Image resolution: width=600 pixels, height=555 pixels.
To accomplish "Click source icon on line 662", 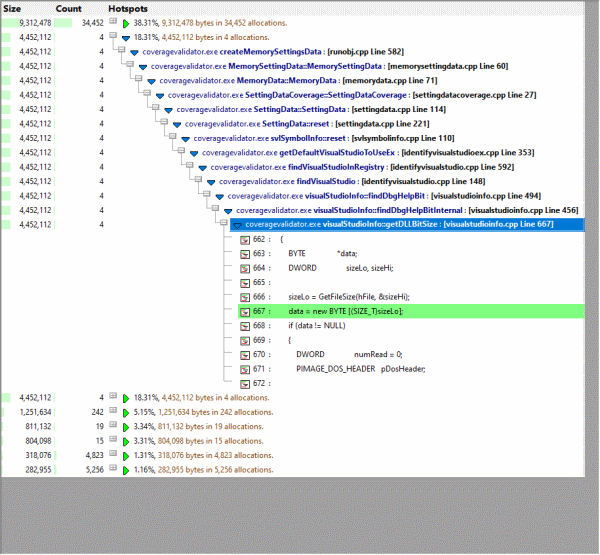I will (245, 240).
